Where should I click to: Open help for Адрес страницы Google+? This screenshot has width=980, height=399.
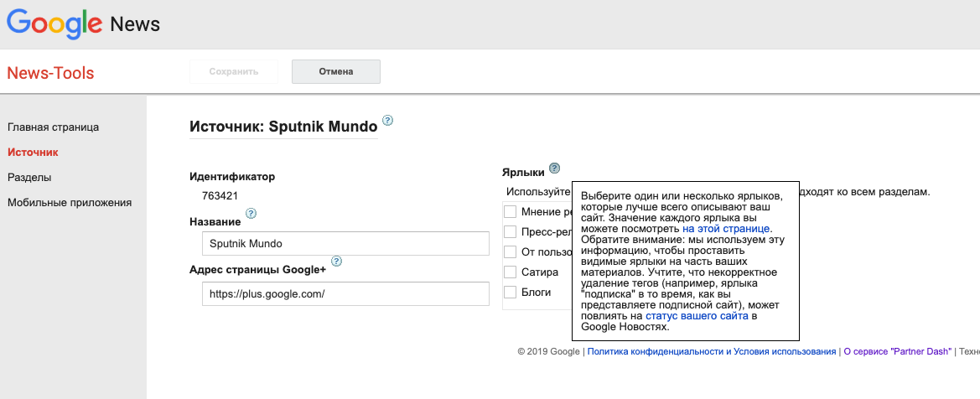click(336, 262)
